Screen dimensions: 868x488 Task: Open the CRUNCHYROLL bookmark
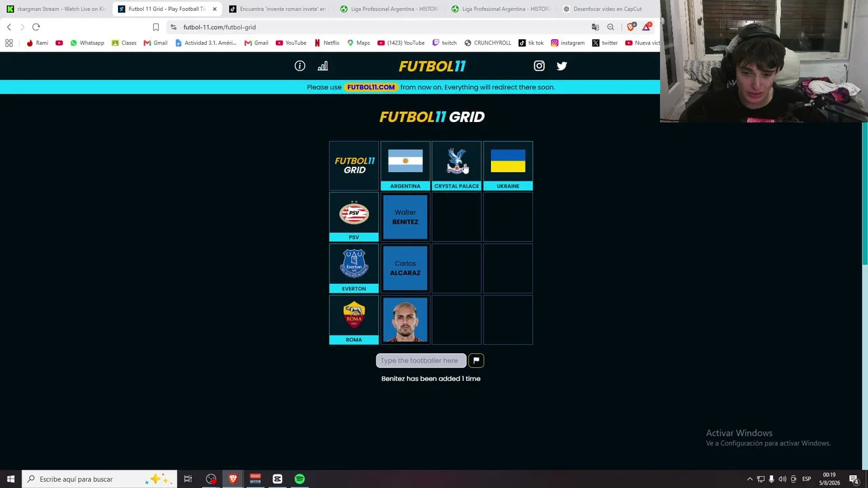488,43
